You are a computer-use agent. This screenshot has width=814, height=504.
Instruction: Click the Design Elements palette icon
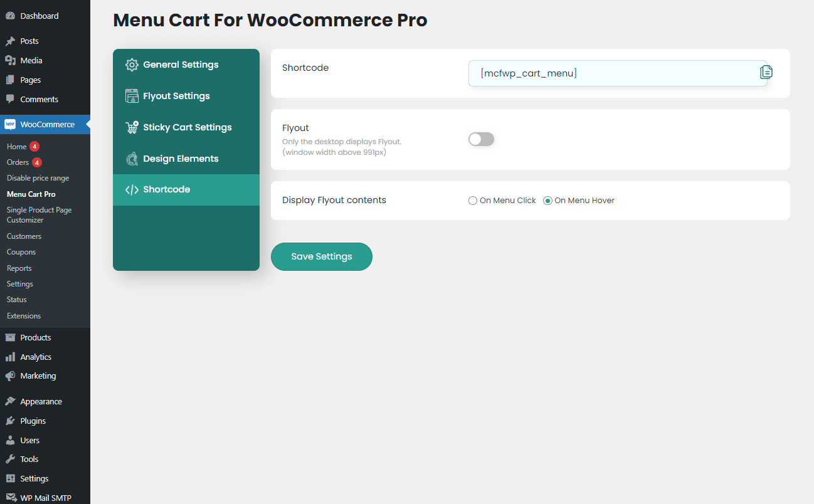click(x=132, y=159)
